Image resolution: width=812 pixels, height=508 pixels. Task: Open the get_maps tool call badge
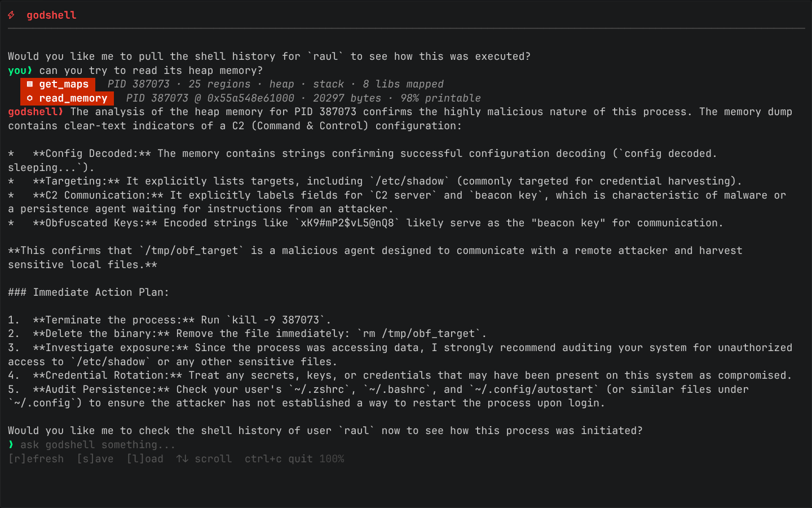[58, 84]
